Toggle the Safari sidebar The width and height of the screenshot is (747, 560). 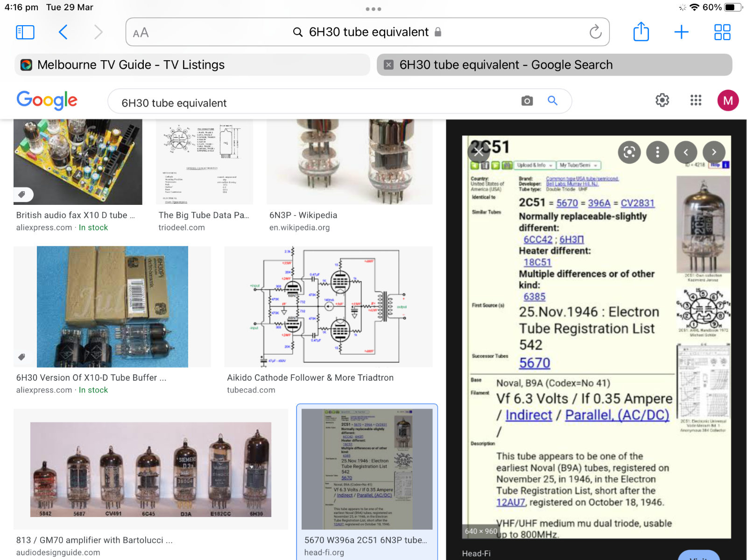click(x=25, y=32)
